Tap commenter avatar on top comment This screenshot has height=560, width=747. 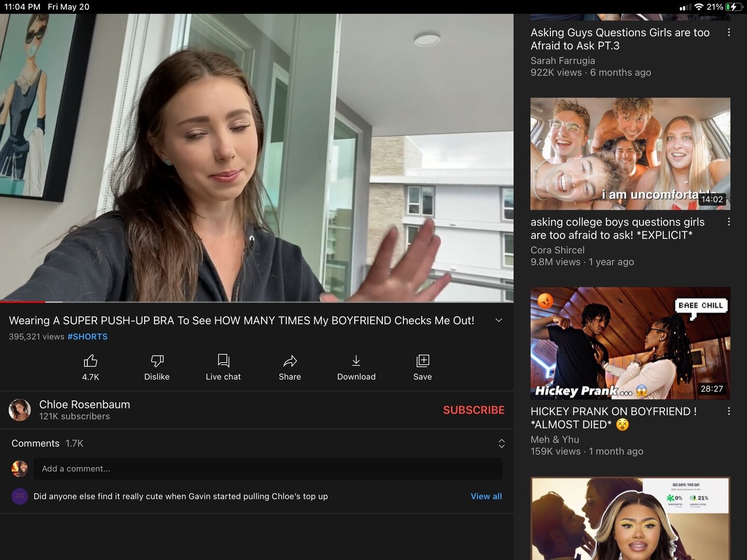20,496
